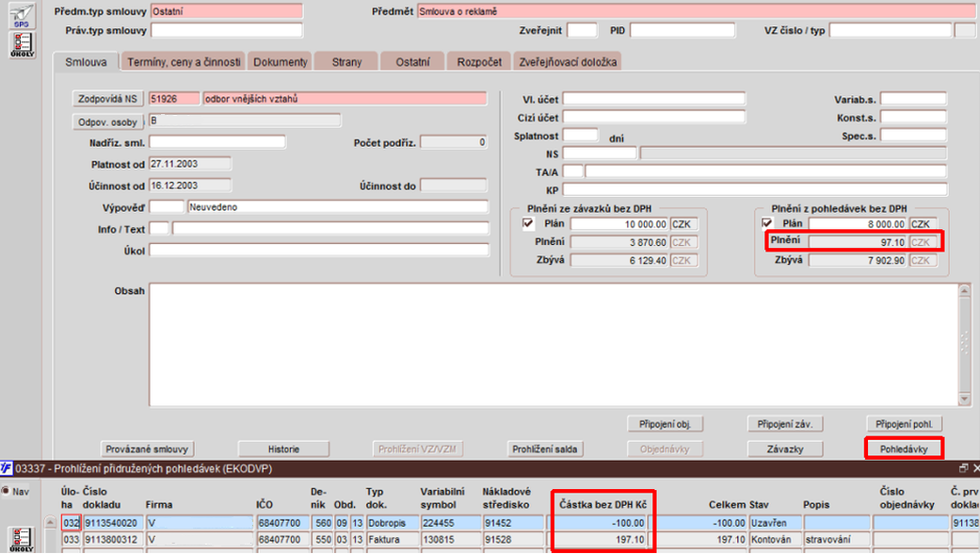This screenshot has width=980, height=554.
Task: Click the records list scroll-up arrow
Action: pos(50,521)
